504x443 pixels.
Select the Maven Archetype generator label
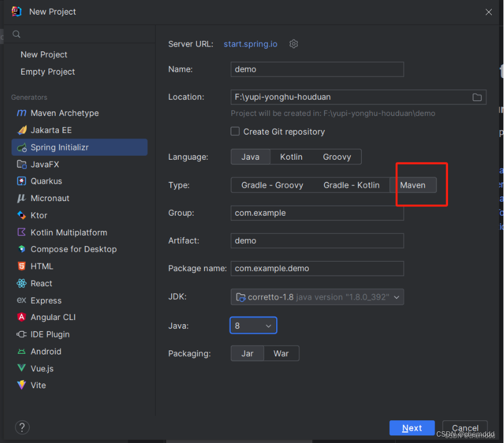pyautogui.click(x=65, y=113)
